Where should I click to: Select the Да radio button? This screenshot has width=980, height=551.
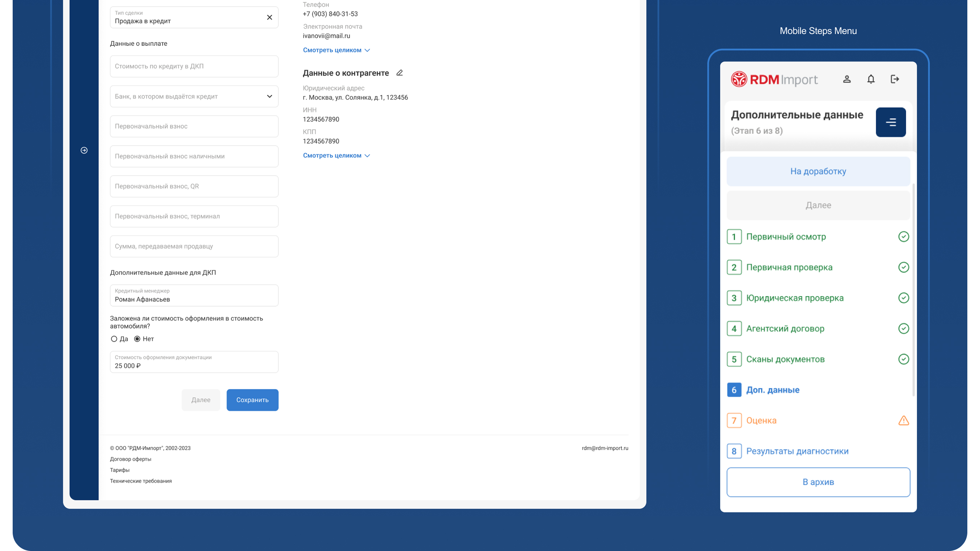[114, 339]
